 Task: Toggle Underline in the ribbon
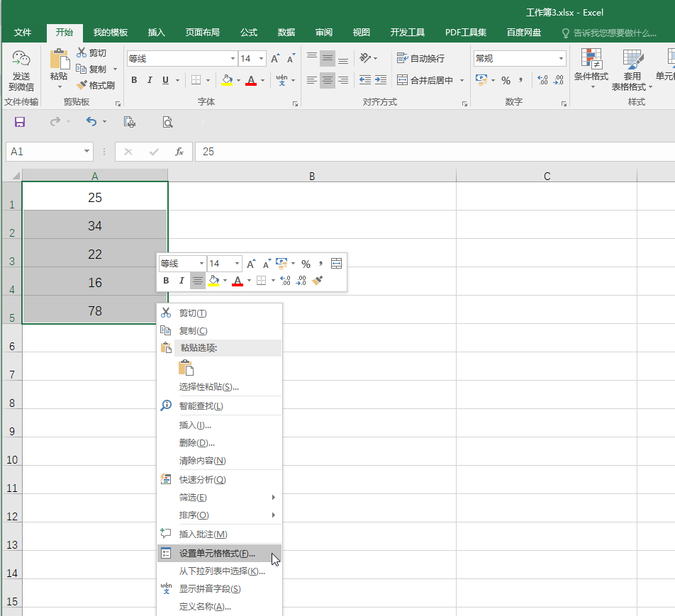point(165,80)
